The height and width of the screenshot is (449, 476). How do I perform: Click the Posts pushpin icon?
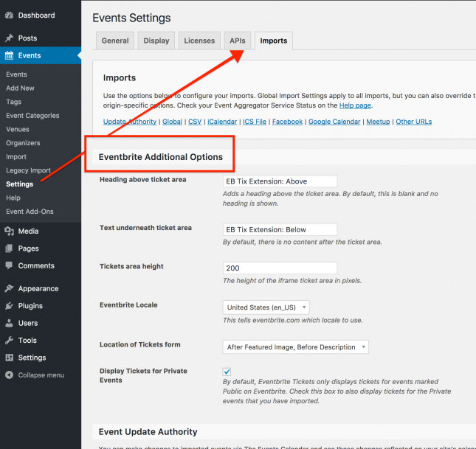pos(9,38)
